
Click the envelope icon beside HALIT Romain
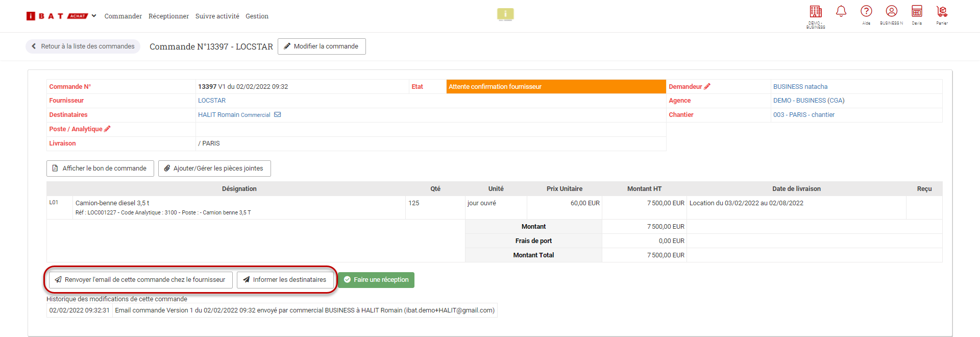278,115
